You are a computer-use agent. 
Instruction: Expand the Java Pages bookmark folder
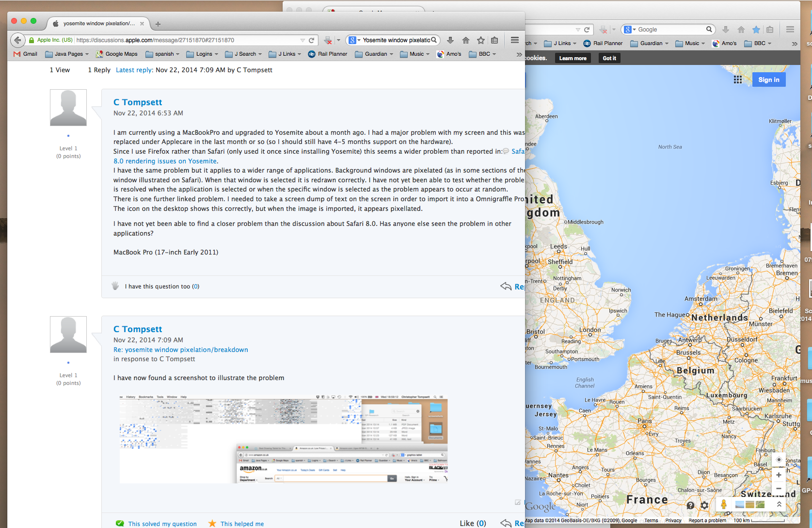(x=67, y=54)
